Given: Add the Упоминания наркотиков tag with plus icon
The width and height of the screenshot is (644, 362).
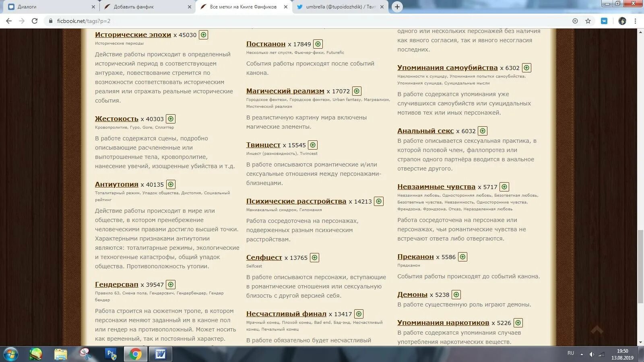Looking at the screenshot, I should [x=518, y=323].
